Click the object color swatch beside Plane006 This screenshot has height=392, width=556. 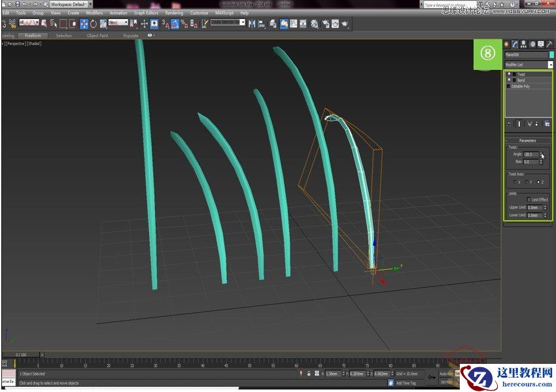[x=551, y=55]
